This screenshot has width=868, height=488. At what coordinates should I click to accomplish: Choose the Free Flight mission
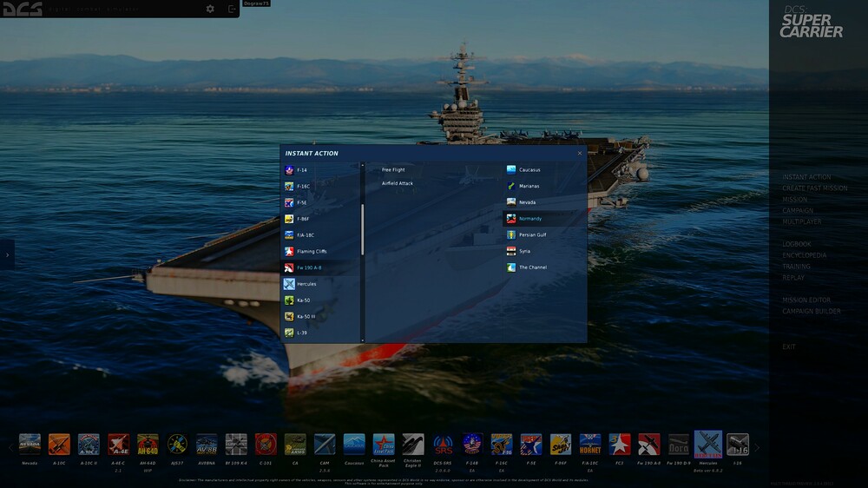[393, 170]
